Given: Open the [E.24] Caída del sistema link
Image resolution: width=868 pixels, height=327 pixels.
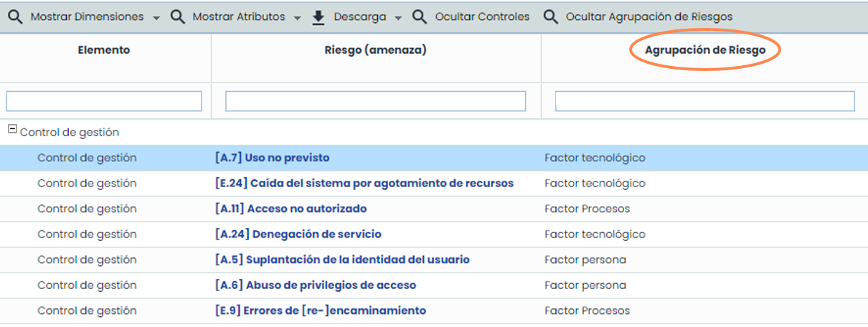Looking at the screenshot, I should 364,184.
